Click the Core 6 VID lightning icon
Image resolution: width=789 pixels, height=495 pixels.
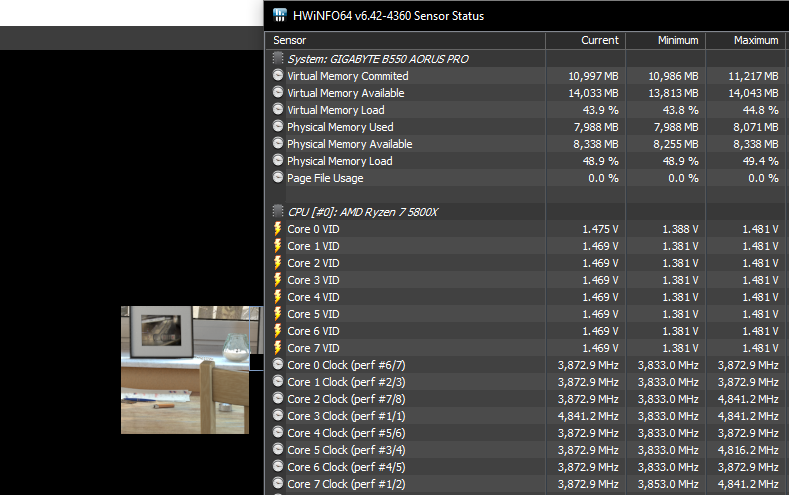[x=277, y=331]
